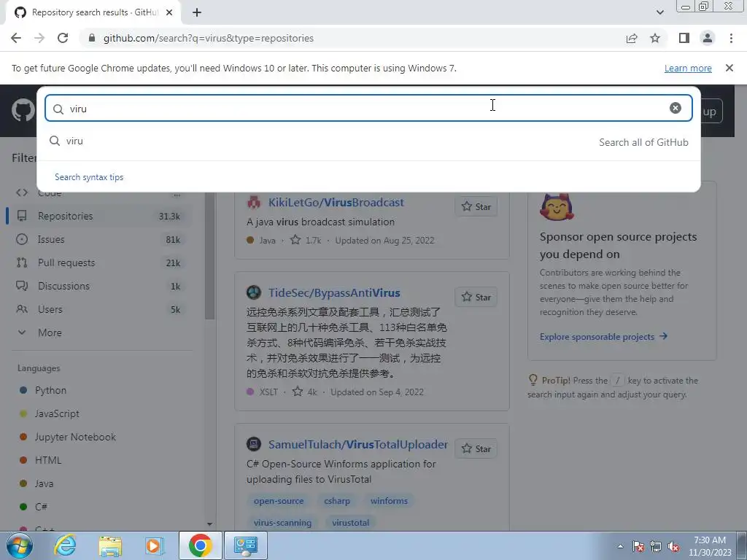Viewport: 747px width, 560px height.
Task: Clear the search field with the X icon
Action: click(675, 108)
